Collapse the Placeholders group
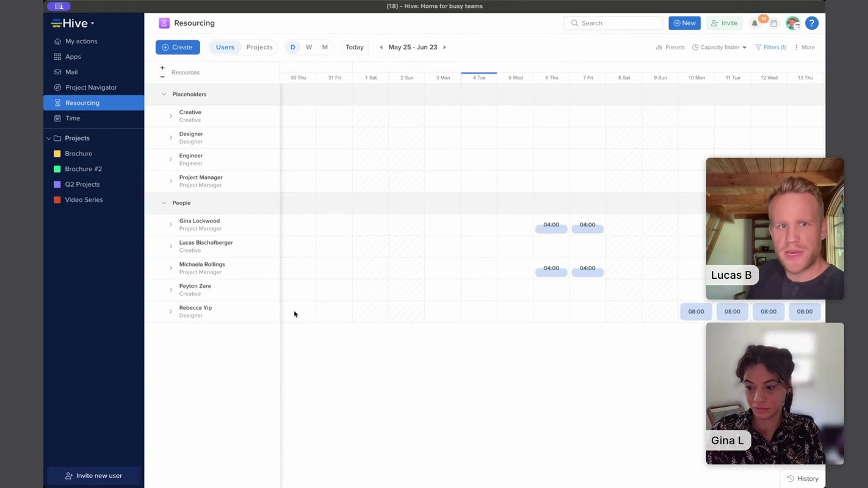This screenshot has height=488, width=868. tap(164, 95)
